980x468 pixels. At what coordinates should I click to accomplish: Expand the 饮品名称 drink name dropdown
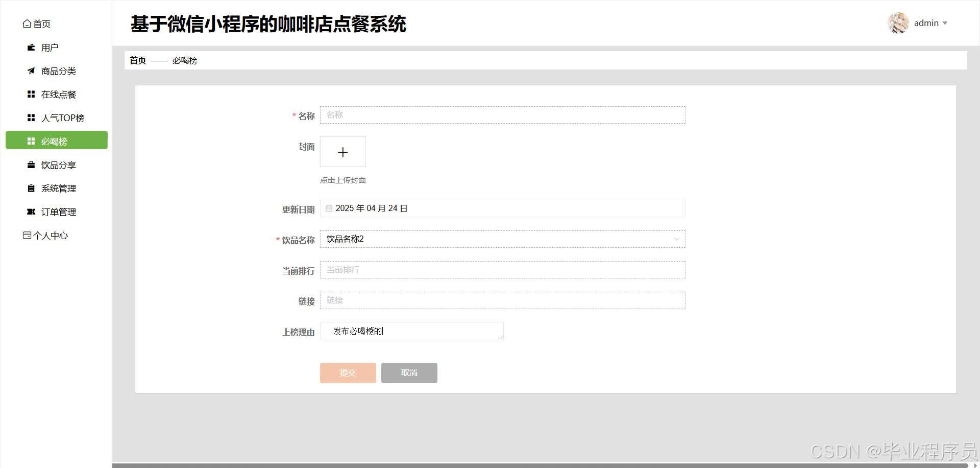coord(676,239)
